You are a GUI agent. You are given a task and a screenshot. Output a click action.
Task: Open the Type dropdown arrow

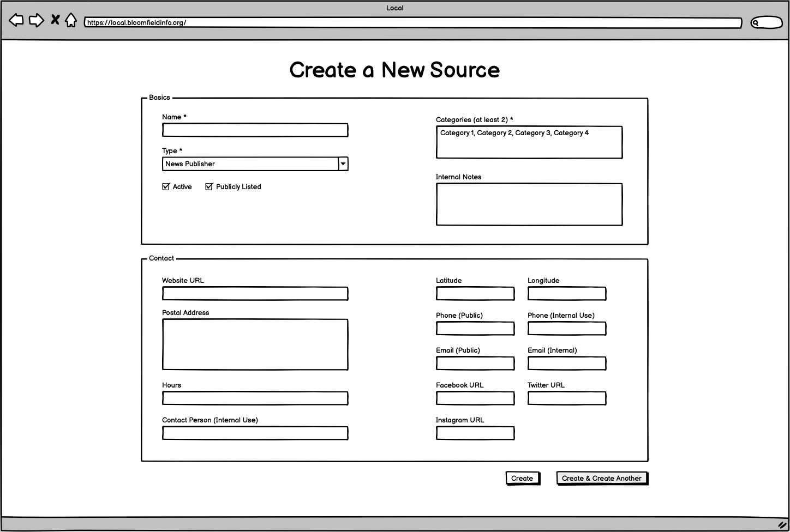tap(343, 164)
